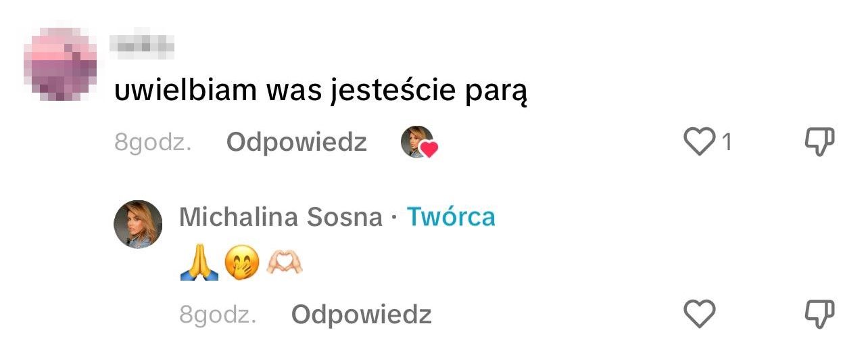Click the heart hands emoji
The width and height of the screenshot is (868, 349).
coord(283,265)
